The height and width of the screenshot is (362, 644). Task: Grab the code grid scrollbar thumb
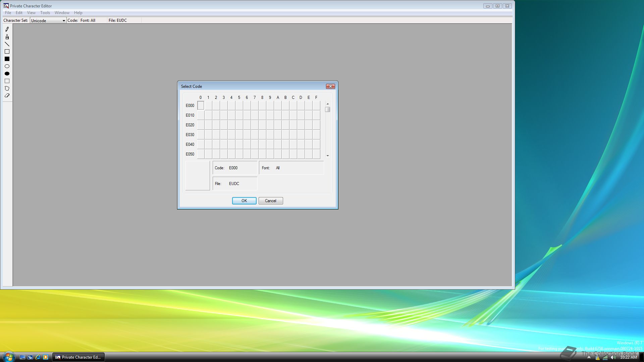[x=328, y=110]
